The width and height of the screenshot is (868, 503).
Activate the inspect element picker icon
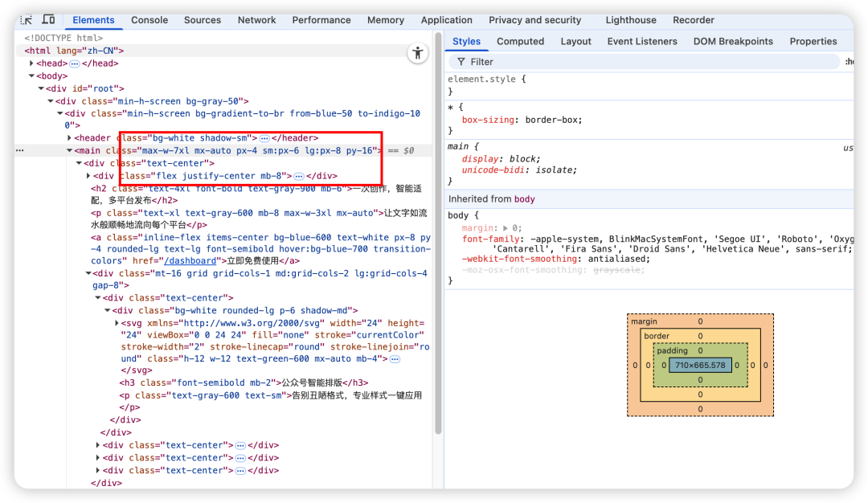click(x=26, y=20)
